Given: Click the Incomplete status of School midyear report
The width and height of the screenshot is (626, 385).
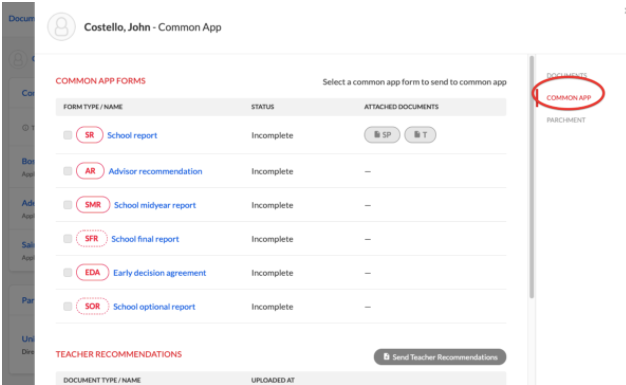Looking at the screenshot, I should 272,205.
